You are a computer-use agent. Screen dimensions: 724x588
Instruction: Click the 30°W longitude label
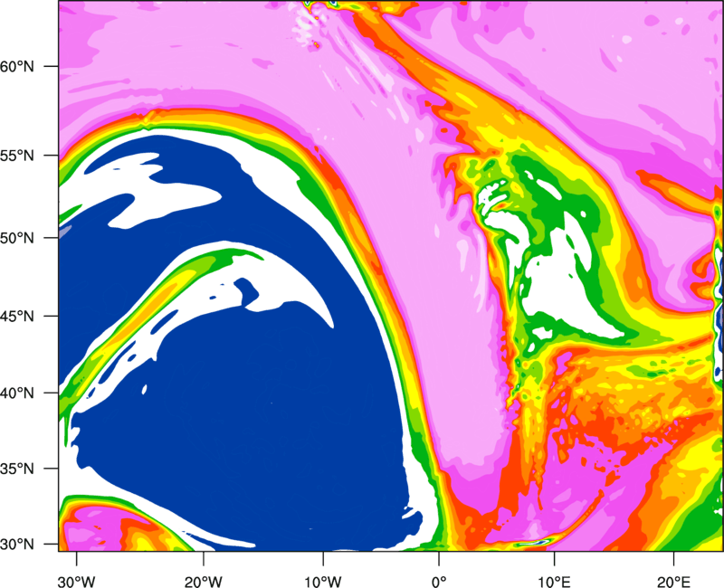tap(77, 582)
